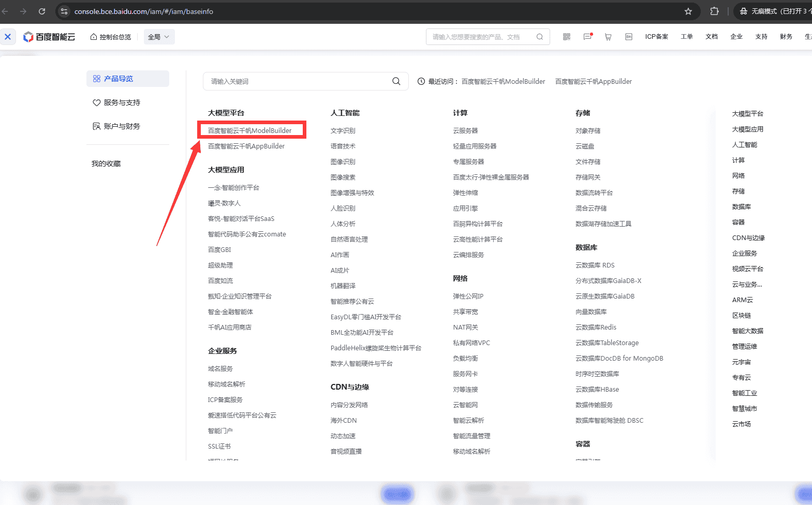Screen dimensions: 812x505
Task: Open recent visit 百度智能云千帆AppBuilder link
Action: pyautogui.click(x=594, y=81)
